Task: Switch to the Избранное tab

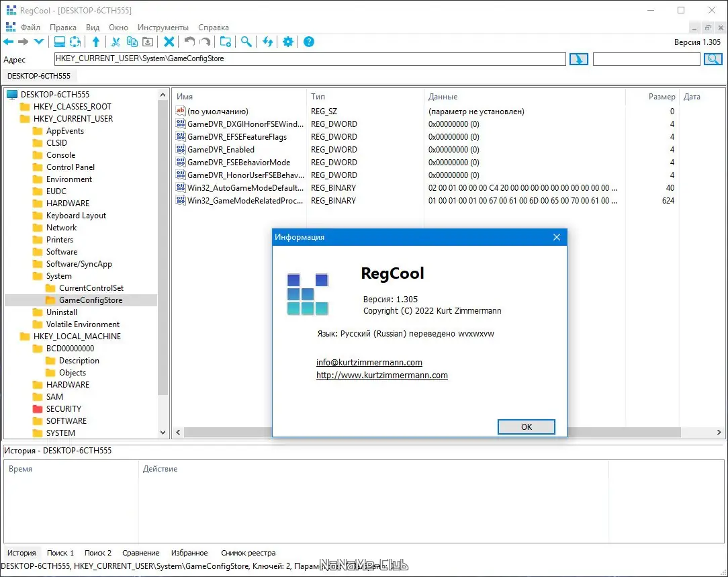Action: coord(189,553)
